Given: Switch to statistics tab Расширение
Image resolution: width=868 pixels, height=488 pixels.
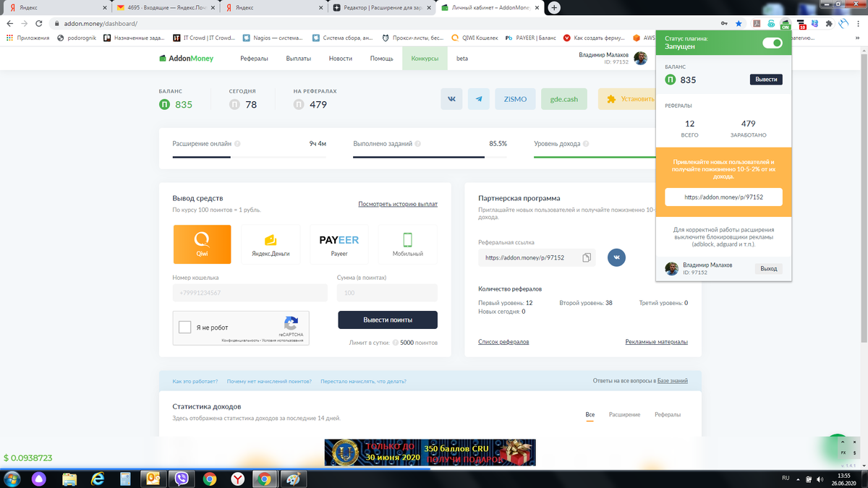Looking at the screenshot, I should [x=624, y=415].
